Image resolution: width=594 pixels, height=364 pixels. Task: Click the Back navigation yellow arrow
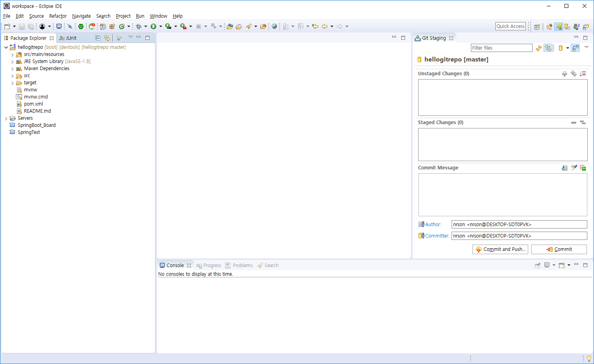[x=325, y=26]
